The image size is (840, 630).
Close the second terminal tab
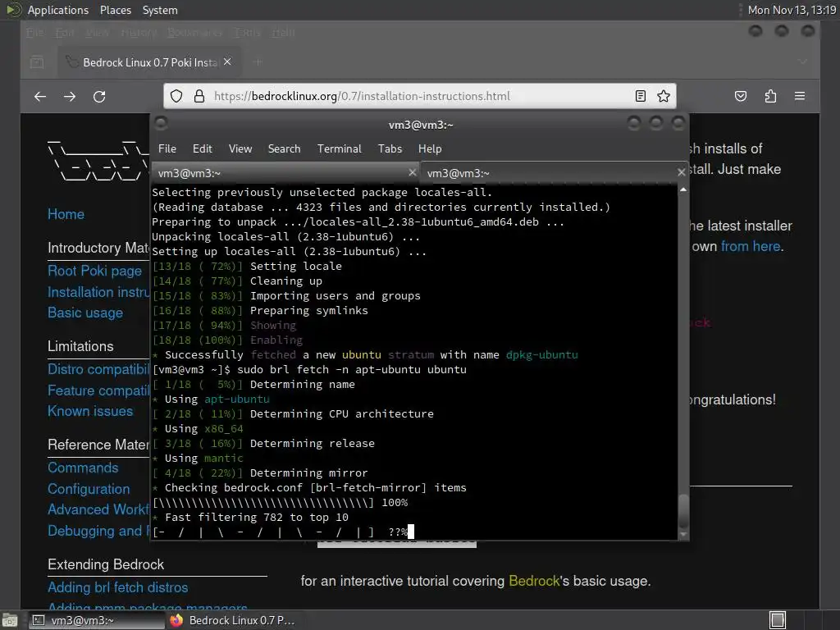(x=681, y=172)
